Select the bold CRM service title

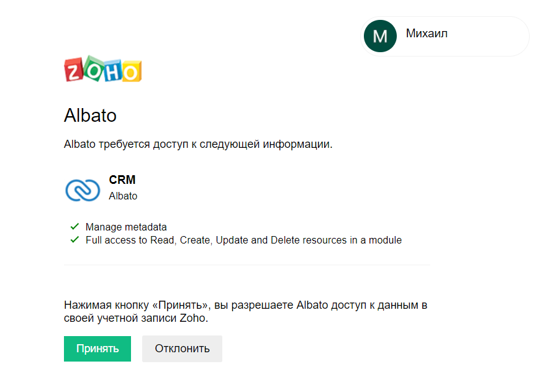coord(122,180)
